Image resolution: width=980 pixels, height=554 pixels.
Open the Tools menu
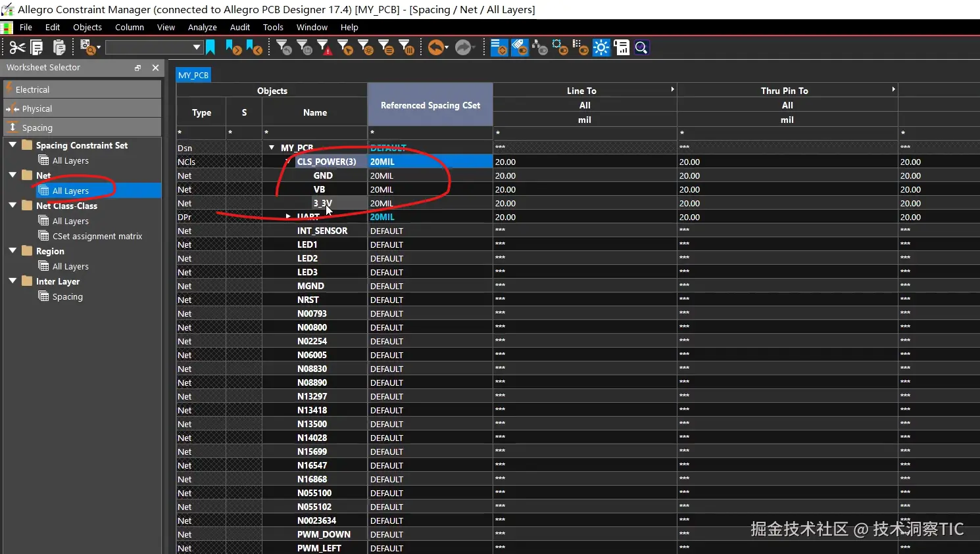pyautogui.click(x=273, y=27)
